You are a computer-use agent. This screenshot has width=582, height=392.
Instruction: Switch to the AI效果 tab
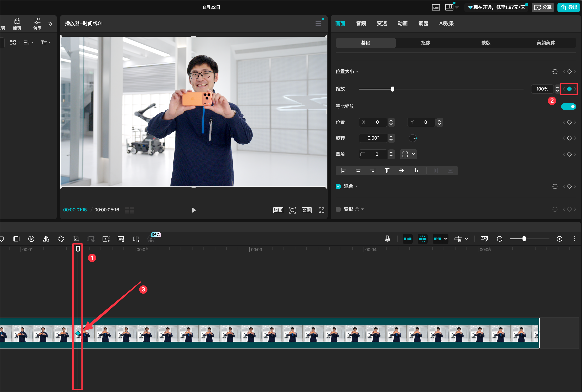pyautogui.click(x=446, y=24)
